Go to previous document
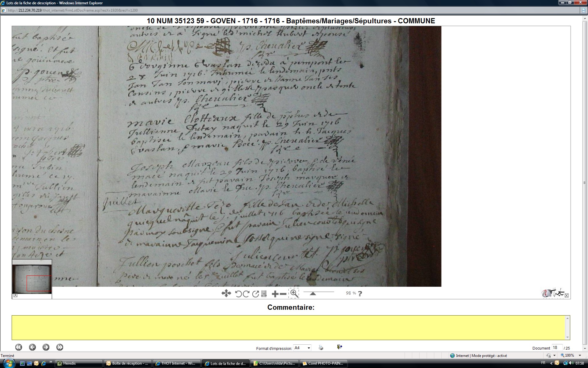Image resolution: width=588 pixels, height=368 pixels. [32, 347]
